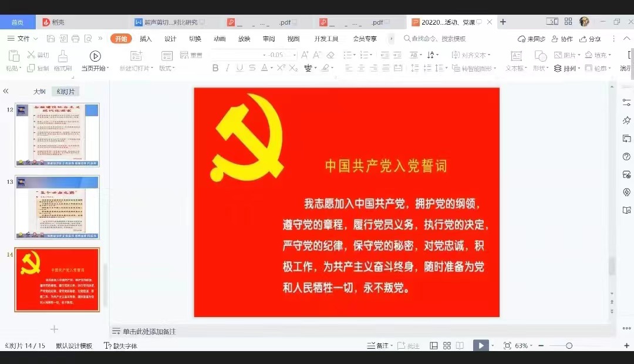Click the Fit slide to window icon
Screen dimensions: 634x364
pos(507,346)
